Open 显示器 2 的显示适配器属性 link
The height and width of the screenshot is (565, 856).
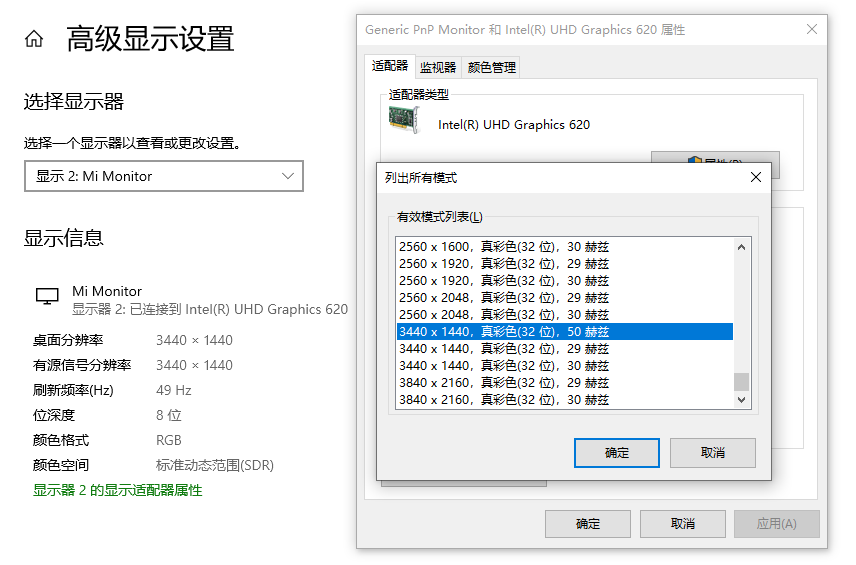[x=118, y=490]
